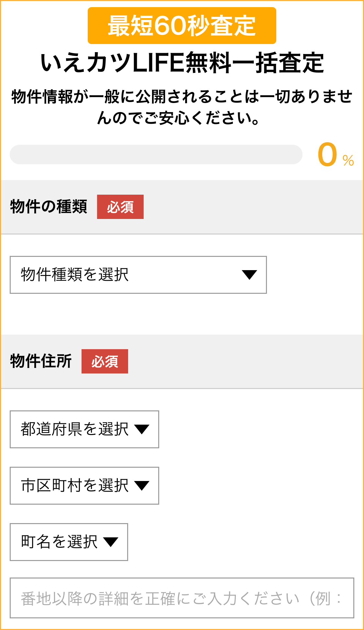Focus the 番地以降 address detail input field

click(182, 598)
